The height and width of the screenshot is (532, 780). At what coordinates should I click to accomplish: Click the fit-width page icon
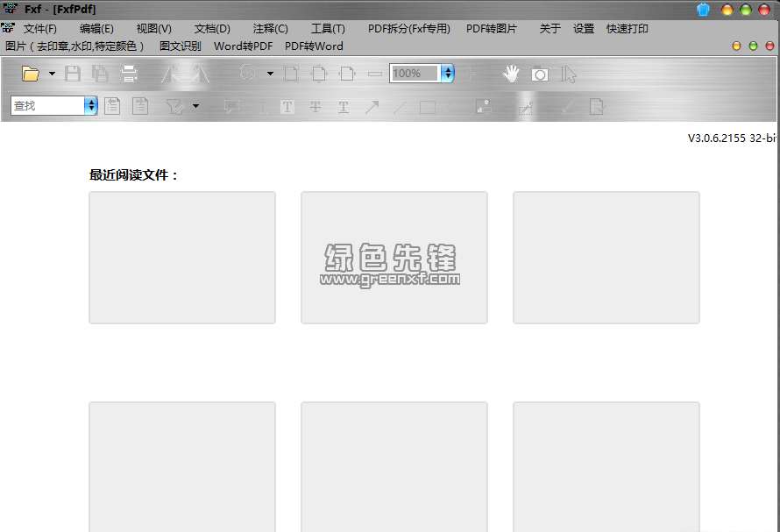347,74
